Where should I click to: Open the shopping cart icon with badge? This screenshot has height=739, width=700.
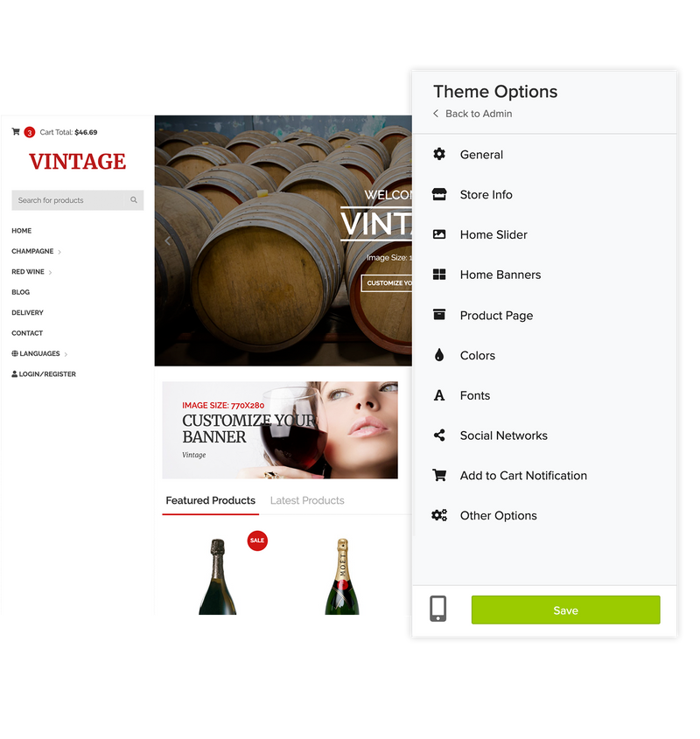[x=16, y=132]
